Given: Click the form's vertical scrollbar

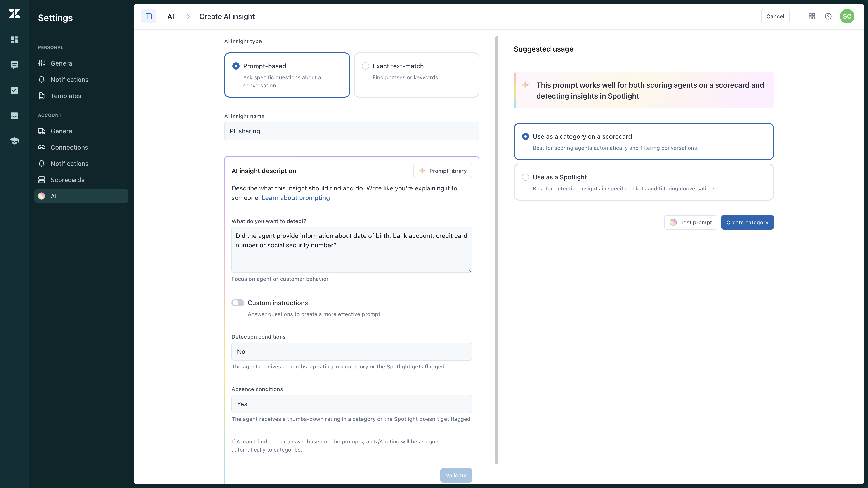Looking at the screenshot, I should click(x=496, y=249).
